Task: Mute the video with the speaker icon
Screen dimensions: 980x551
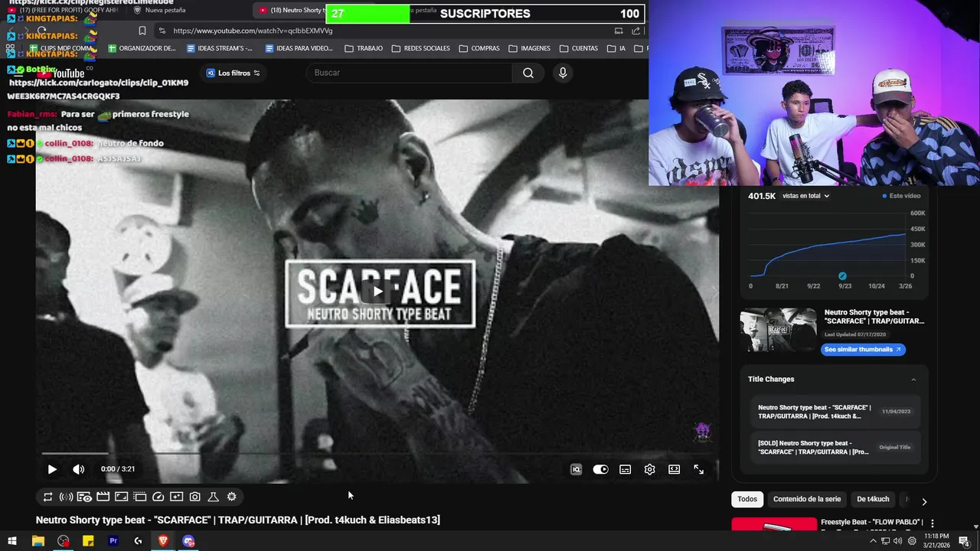Action: [78, 469]
